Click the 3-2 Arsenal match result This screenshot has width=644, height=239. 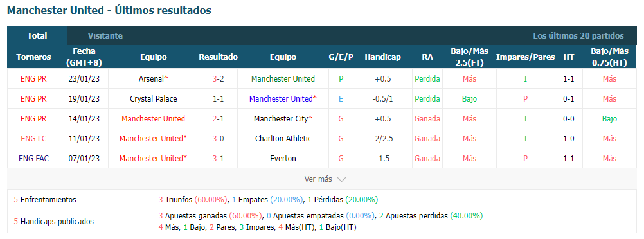[x=218, y=79]
